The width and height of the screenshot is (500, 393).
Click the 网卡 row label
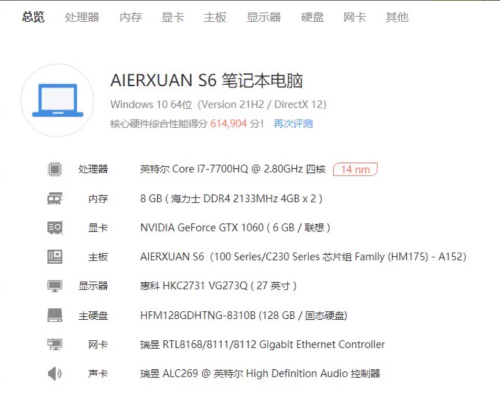[98, 344]
